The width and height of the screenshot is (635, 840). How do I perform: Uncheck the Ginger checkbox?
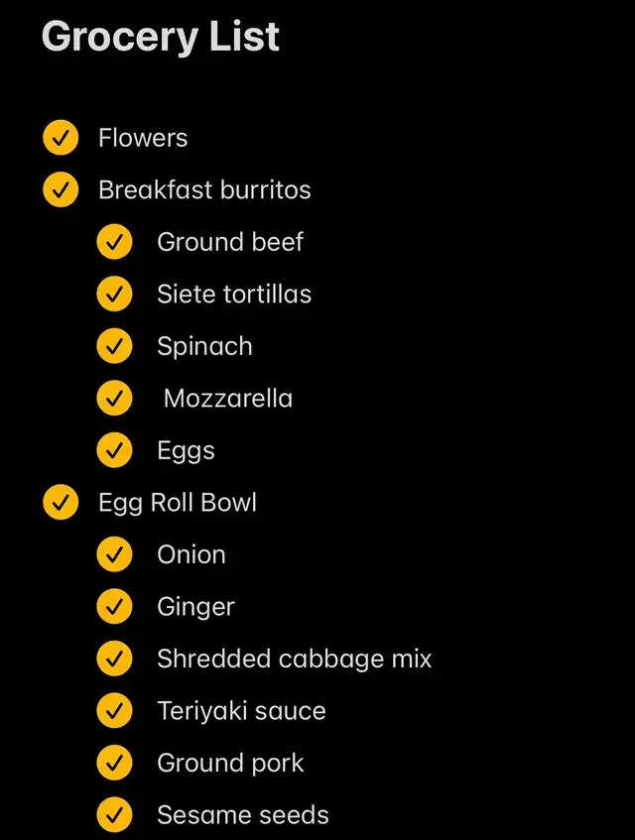115,606
